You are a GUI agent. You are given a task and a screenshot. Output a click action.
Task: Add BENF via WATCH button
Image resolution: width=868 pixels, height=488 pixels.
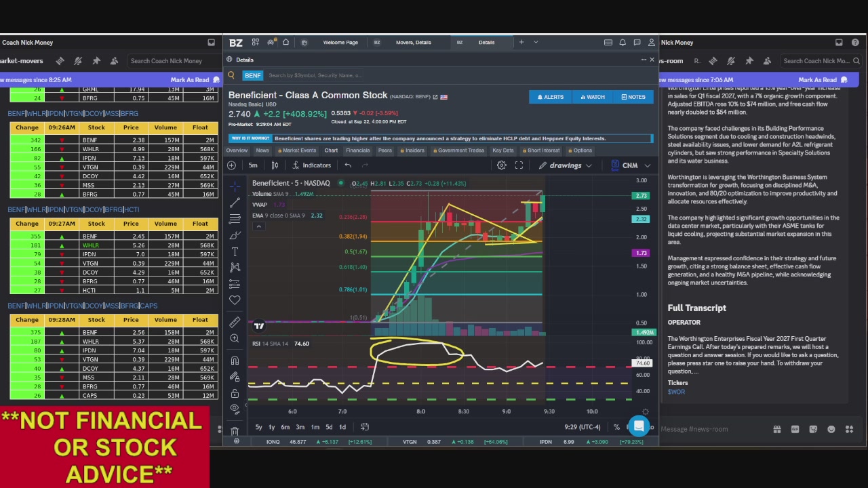click(591, 97)
